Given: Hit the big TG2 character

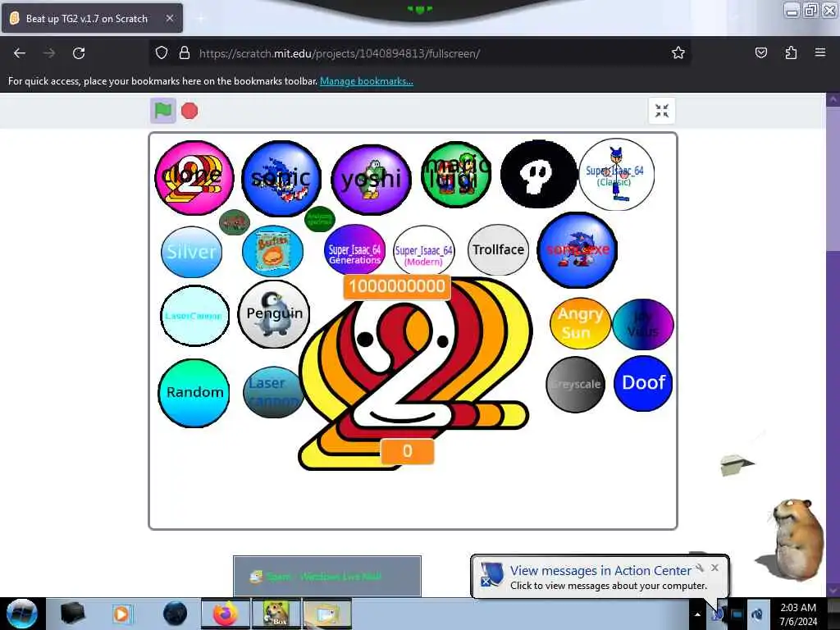Looking at the screenshot, I should pos(415,375).
